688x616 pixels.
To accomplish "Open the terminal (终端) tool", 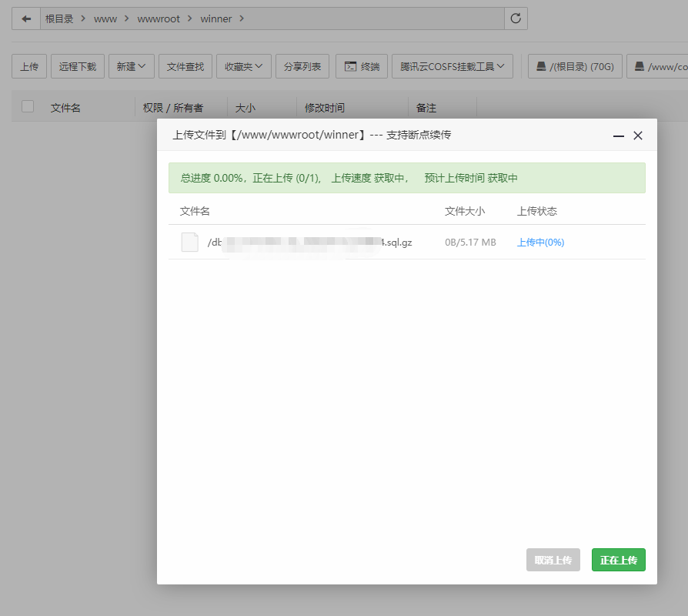I will point(362,67).
